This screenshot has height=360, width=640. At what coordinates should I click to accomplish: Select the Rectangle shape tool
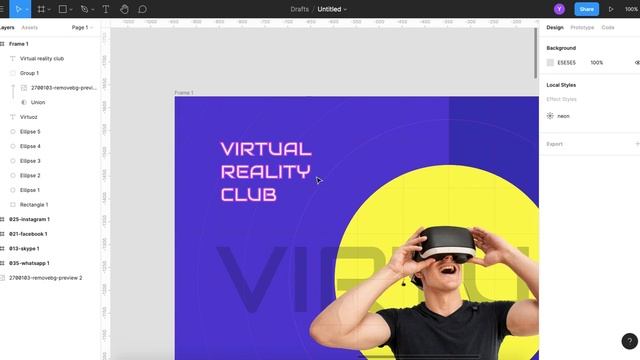click(x=63, y=9)
